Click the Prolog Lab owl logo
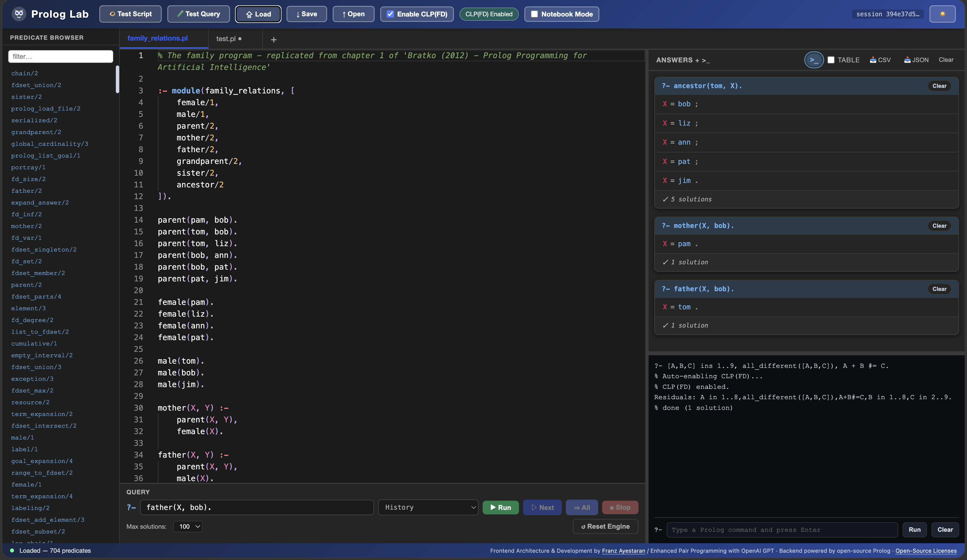Screen dimensions: 967x560 tap(19, 14)
